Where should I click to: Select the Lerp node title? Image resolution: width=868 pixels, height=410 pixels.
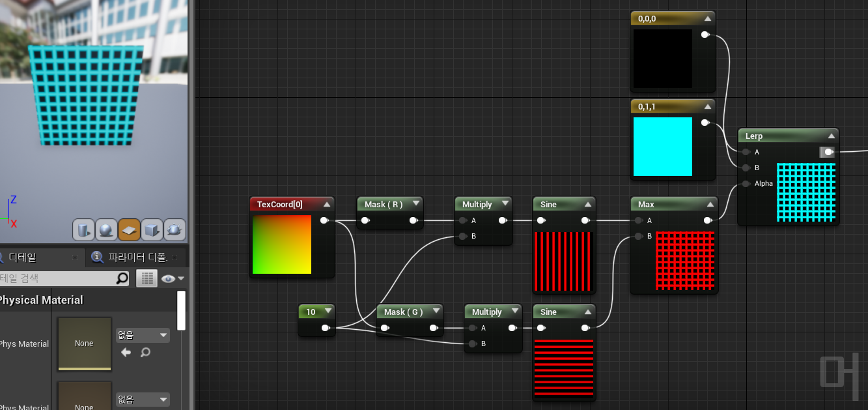[x=754, y=136]
